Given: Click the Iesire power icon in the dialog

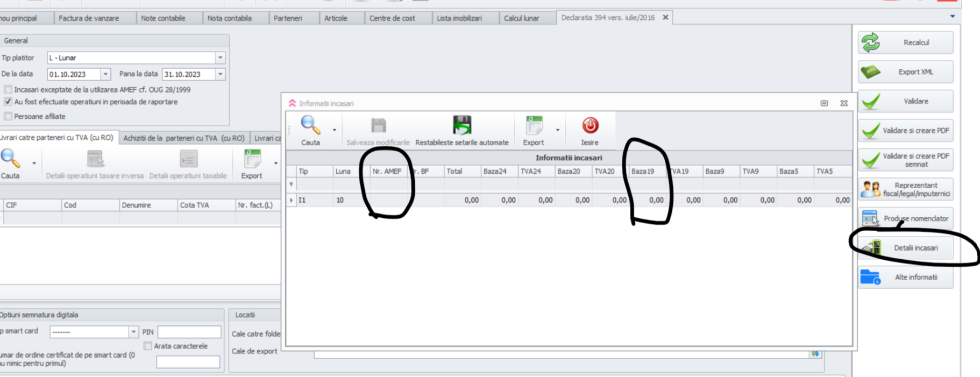Looking at the screenshot, I should point(590,126).
